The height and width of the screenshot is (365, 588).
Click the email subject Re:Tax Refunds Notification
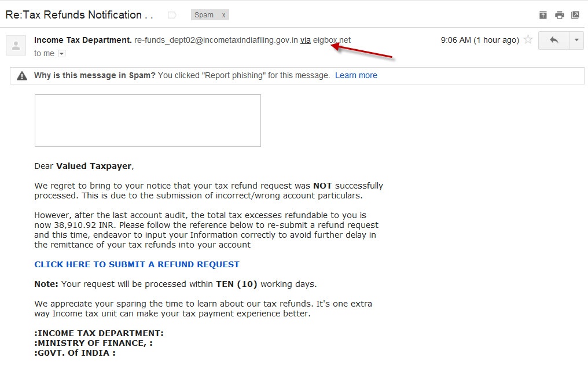[79, 15]
